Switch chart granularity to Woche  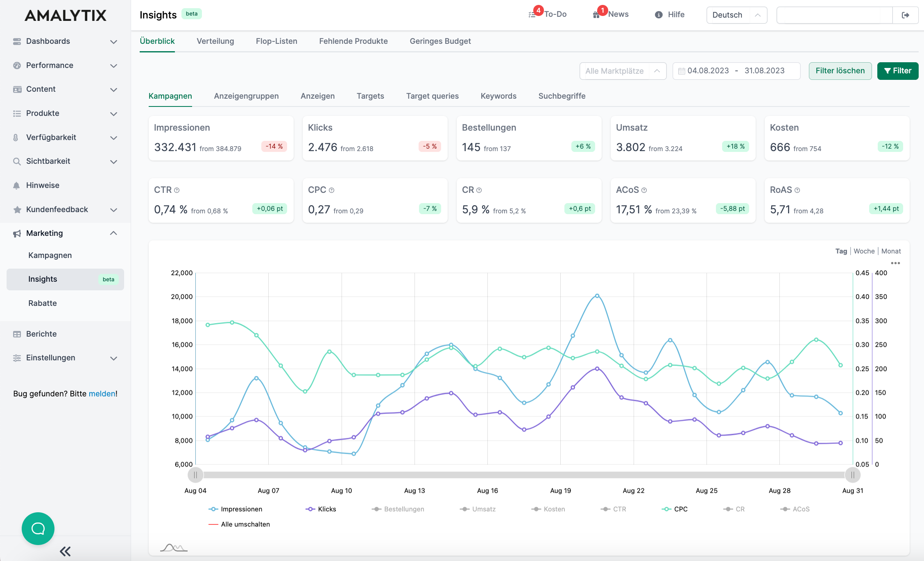[864, 251]
